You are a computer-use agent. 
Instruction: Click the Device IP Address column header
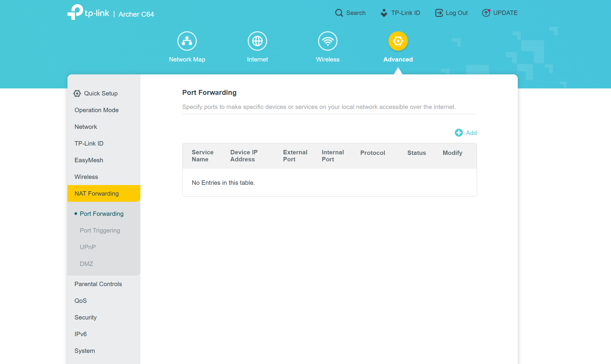tap(244, 156)
